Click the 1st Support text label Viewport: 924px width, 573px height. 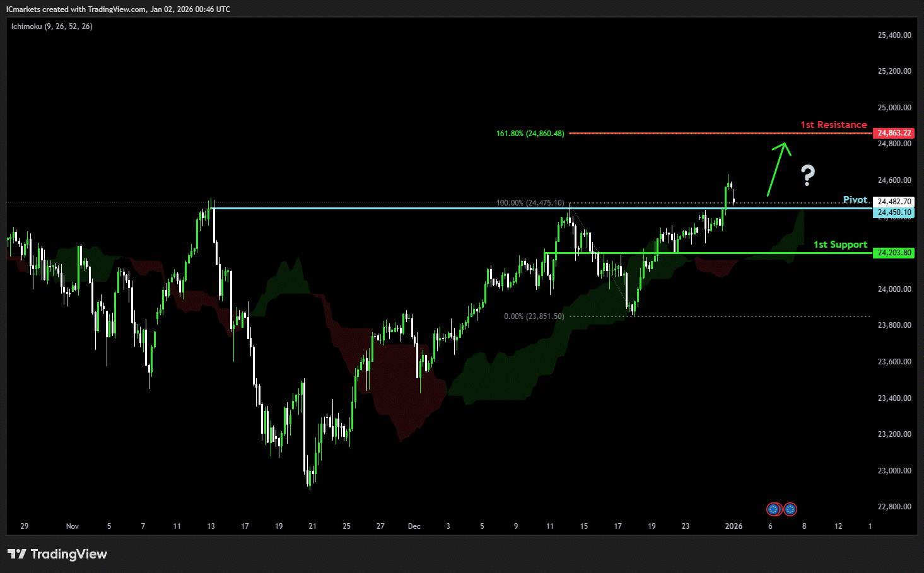point(839,245)
